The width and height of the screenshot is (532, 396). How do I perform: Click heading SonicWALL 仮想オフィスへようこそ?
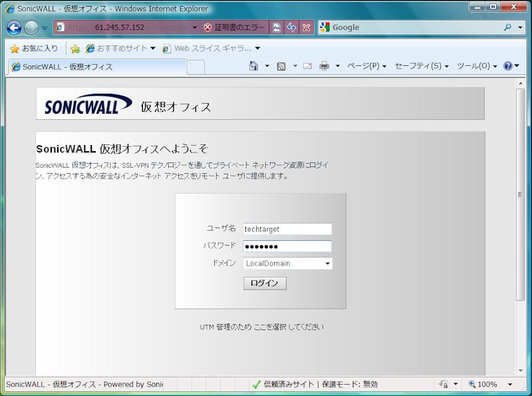pyautogui.click(x=122, y=149)
